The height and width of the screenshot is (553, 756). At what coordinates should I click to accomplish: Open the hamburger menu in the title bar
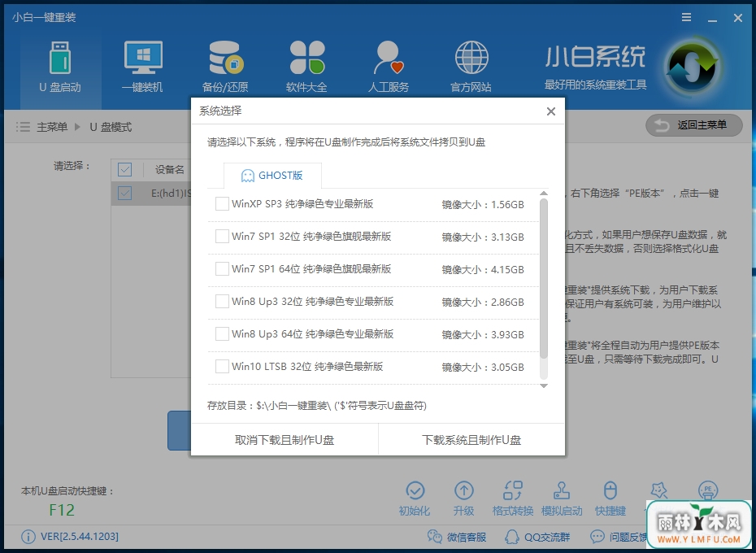(687, 17)
